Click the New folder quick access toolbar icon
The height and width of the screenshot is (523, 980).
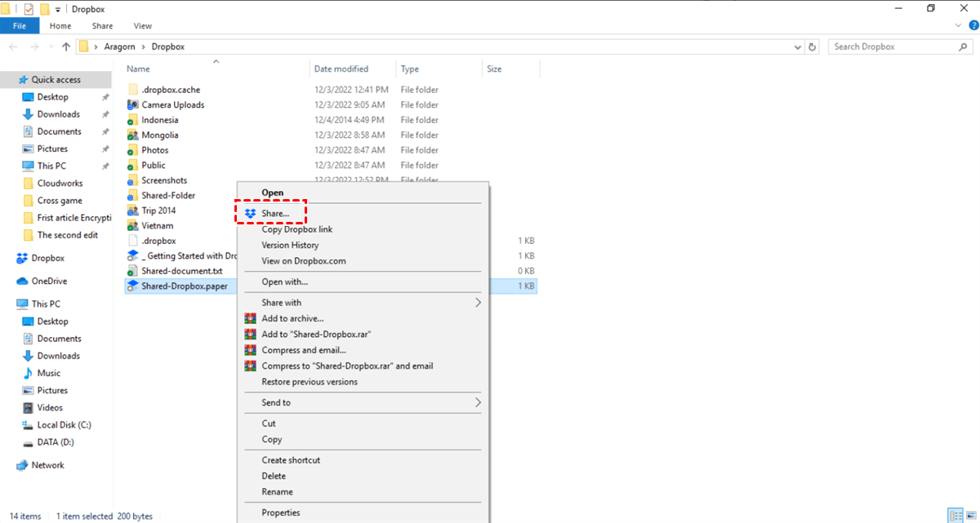[45, 8]
